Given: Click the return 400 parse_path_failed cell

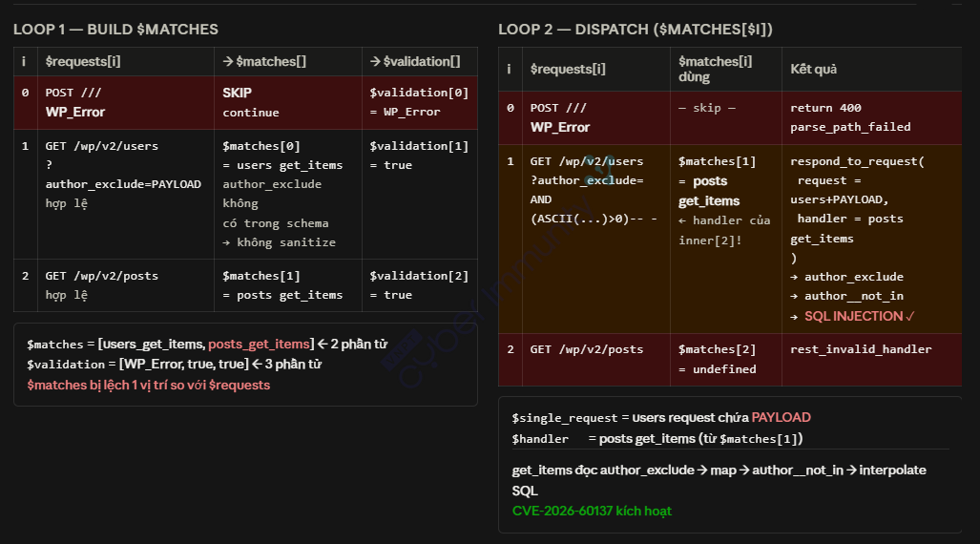Looking at the screenshot, I should click(x=871, y=117).
